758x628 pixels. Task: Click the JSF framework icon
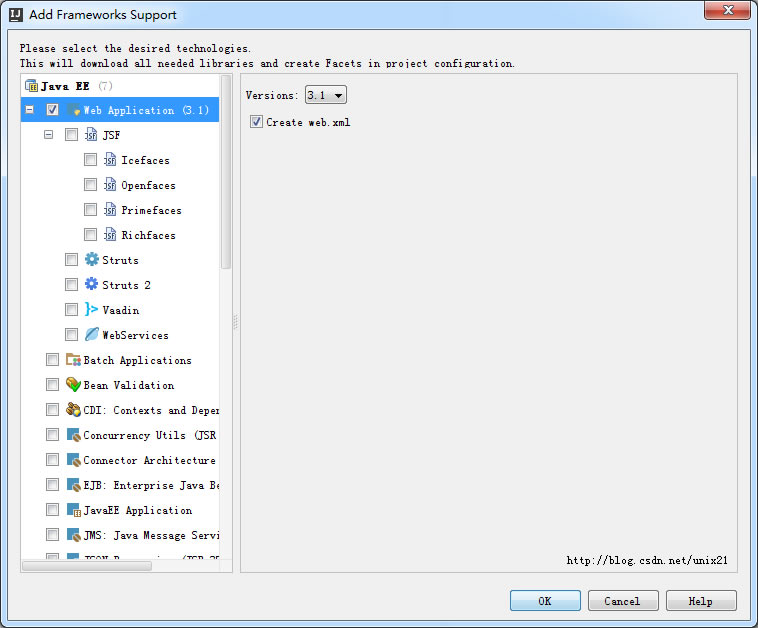pos(91,135)
